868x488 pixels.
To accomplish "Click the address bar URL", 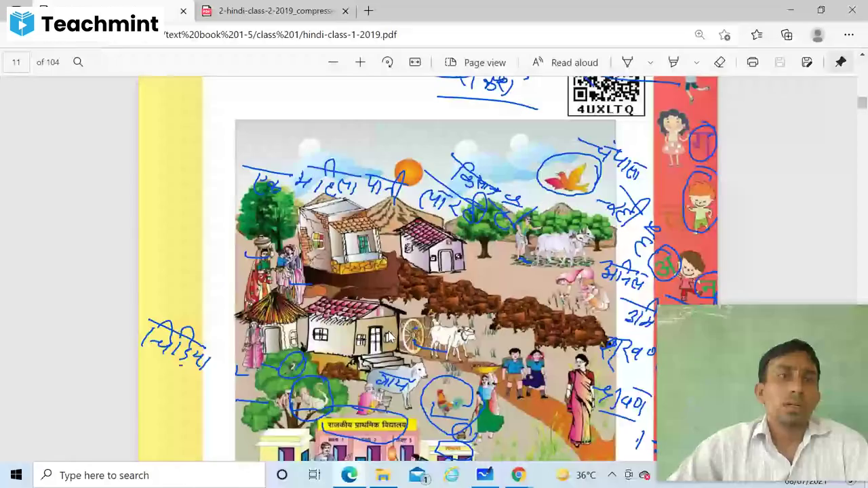I will [281, 35].
